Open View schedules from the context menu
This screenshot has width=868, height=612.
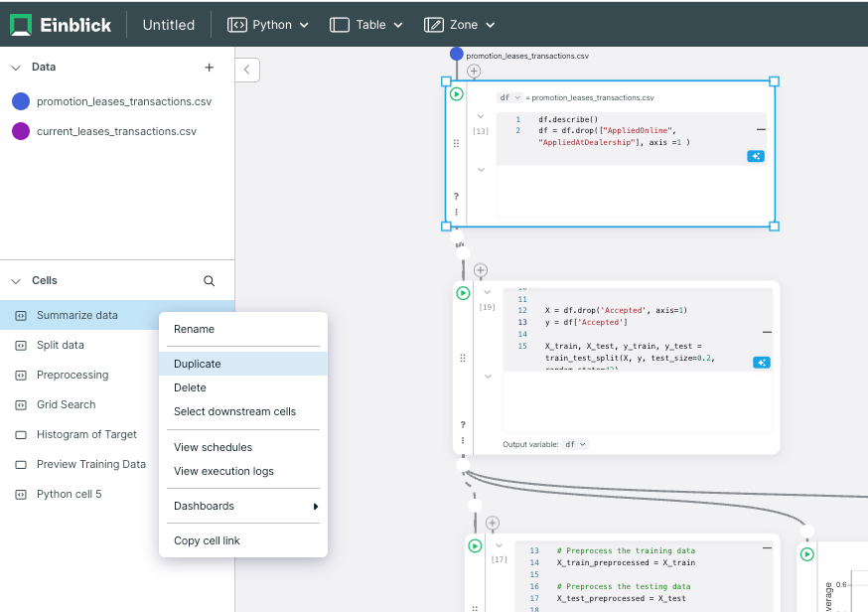pyautogui.click(x=243, y=447)
